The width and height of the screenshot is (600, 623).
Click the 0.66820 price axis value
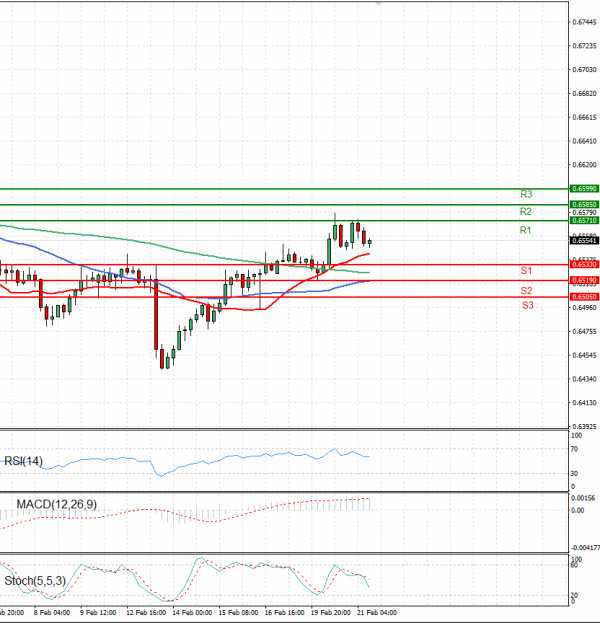coord(584,94)
